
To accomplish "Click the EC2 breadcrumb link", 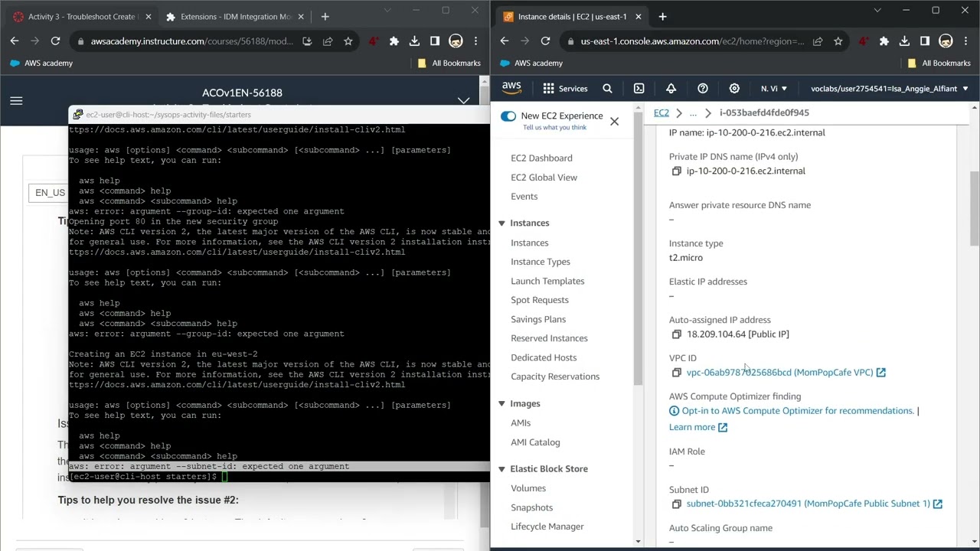I will click(661, 112).
